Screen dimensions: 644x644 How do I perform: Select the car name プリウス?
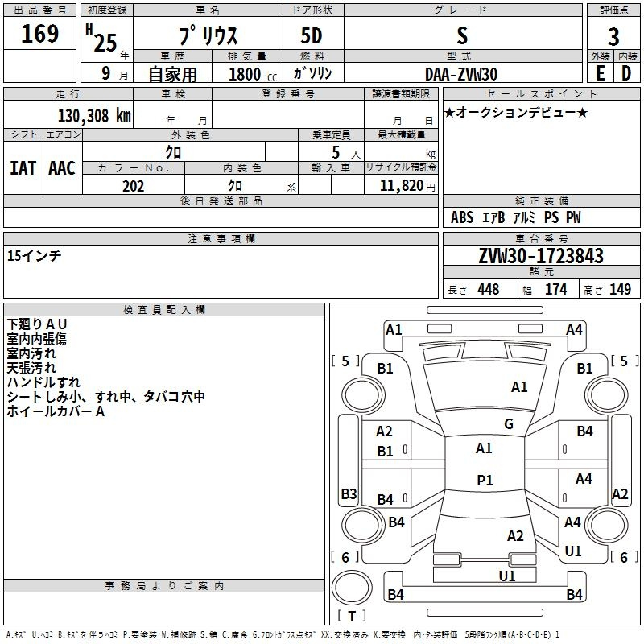tap(207, 37)
